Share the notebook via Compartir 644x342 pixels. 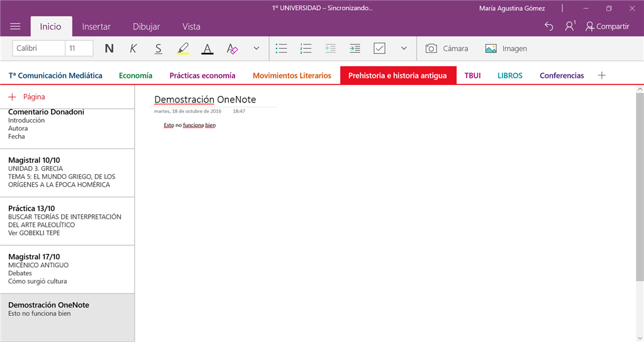click(x=607, y=26)
